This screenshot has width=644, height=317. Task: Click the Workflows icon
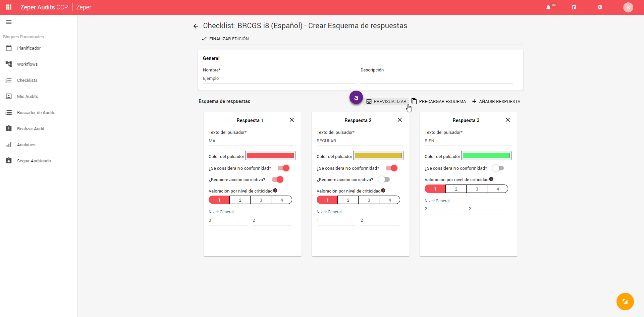pos(9,64)
